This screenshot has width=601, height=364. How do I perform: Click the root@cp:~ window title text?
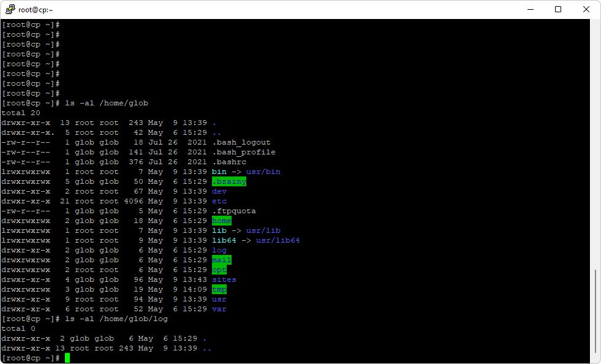[37, 9]
